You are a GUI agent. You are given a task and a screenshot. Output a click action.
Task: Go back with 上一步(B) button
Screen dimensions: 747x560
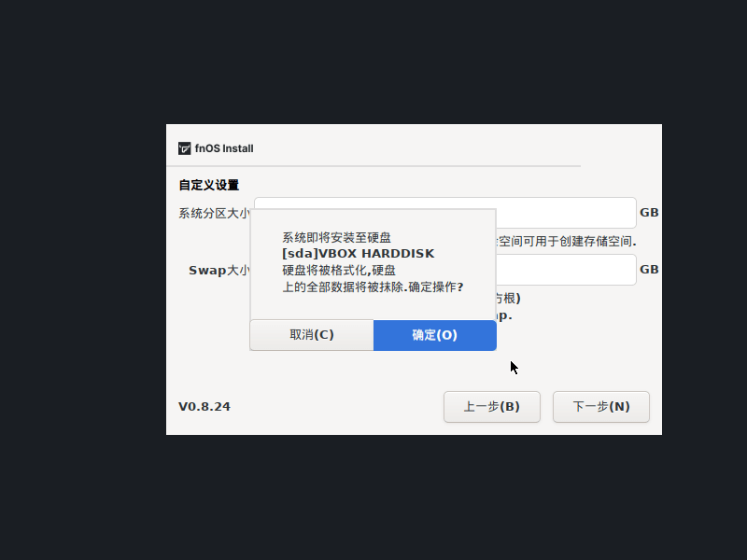(x=491, y=407)
